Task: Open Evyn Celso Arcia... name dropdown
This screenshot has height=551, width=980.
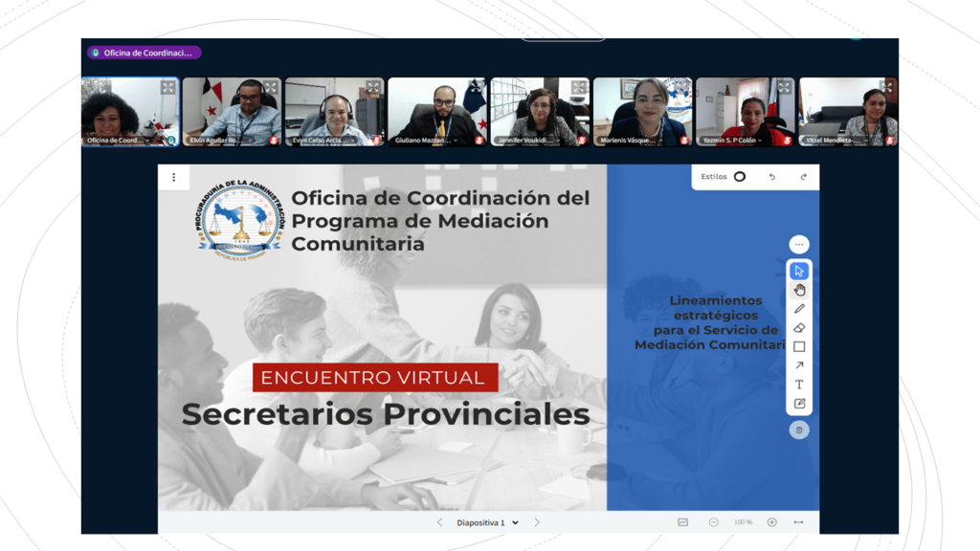Action: [x=323, y=141]
